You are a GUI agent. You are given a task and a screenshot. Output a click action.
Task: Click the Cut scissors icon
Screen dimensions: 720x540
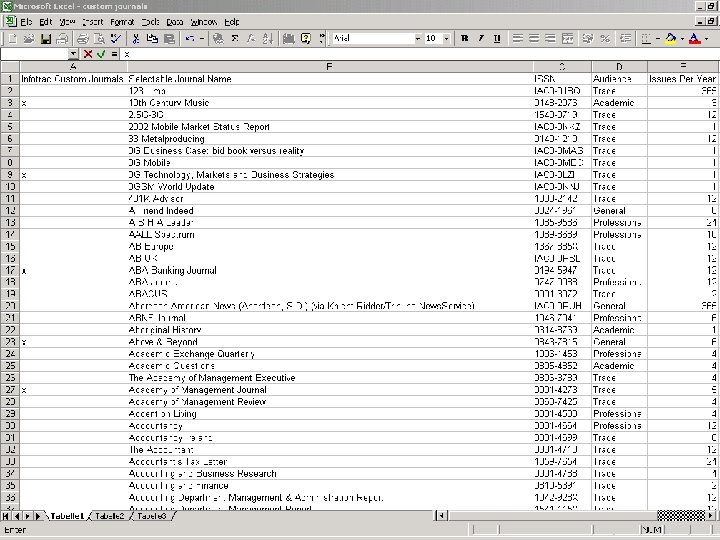pos(135,39)
